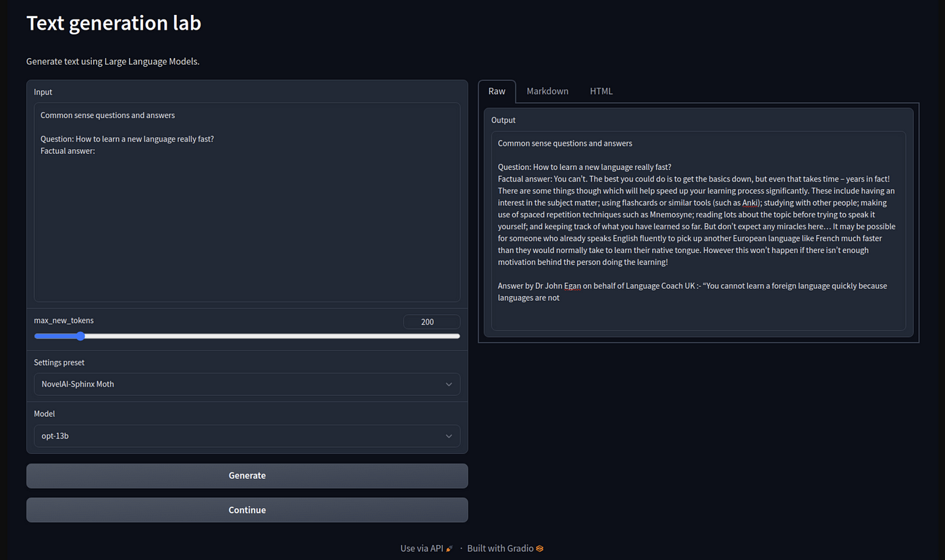Click the Continue button

click(247, 510)
